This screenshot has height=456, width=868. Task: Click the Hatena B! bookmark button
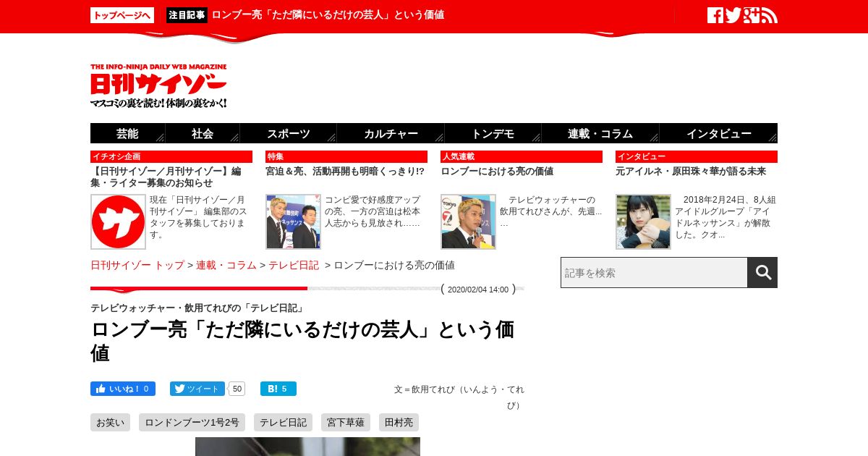click(278, 389)
